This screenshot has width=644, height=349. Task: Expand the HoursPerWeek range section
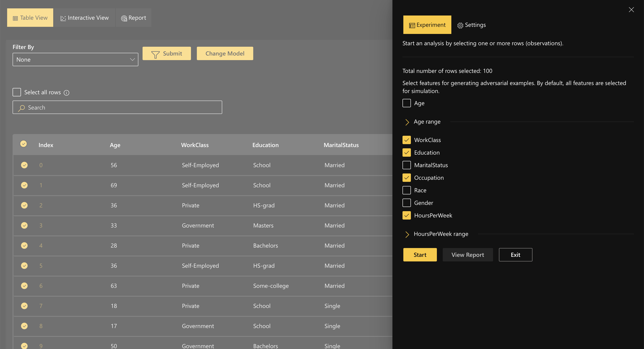pos(407,234)
